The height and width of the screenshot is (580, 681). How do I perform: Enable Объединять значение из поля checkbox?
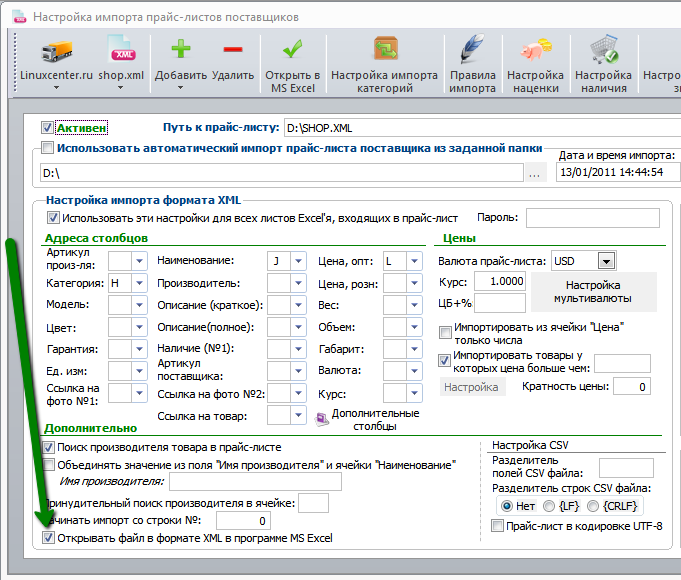tap(49, 464)
